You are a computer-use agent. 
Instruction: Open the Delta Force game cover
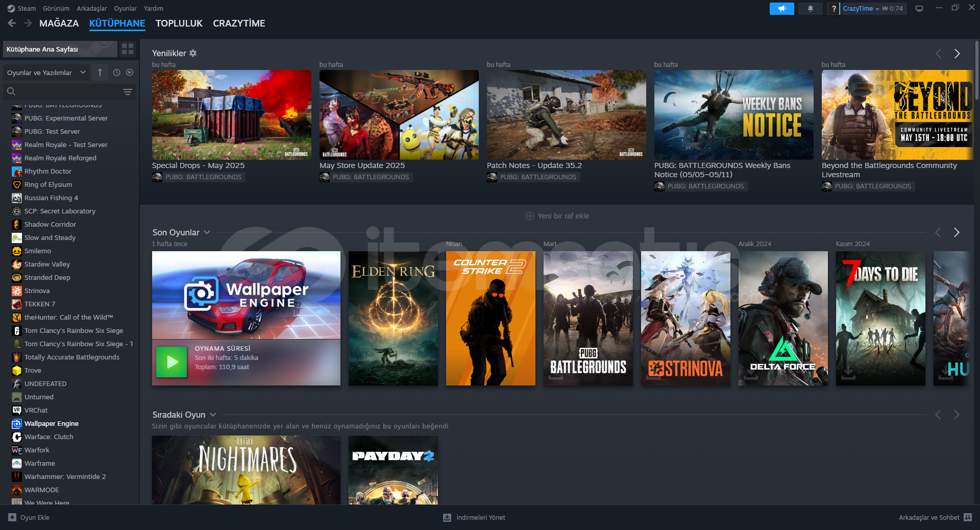coord(783,318)
